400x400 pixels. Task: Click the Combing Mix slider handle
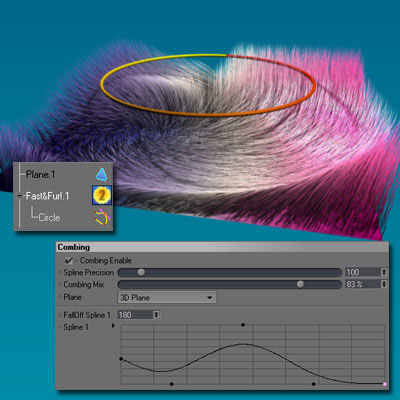(x=300, y=284)
